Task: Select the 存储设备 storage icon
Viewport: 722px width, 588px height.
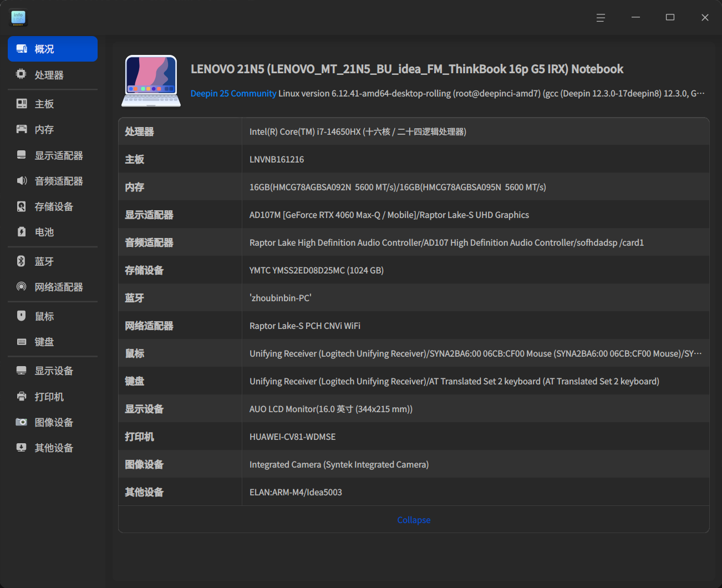Action: [x=22, y=206]
